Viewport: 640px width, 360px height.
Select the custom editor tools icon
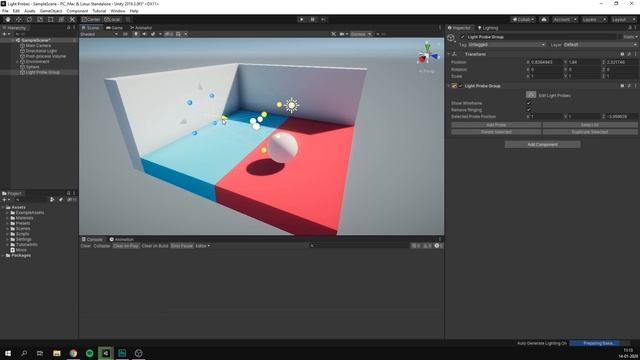(x=72, y=19)
